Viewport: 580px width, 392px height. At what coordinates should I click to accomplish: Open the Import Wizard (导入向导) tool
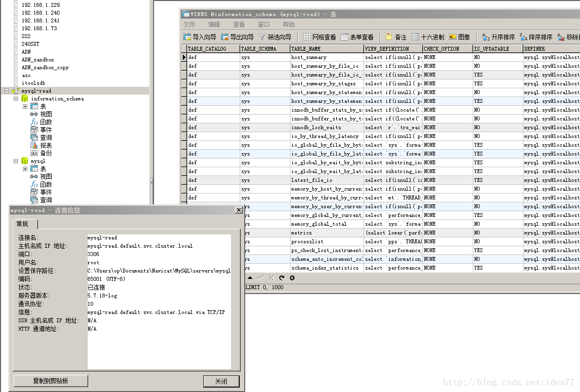pyautogui.click(x=200, y=37)
